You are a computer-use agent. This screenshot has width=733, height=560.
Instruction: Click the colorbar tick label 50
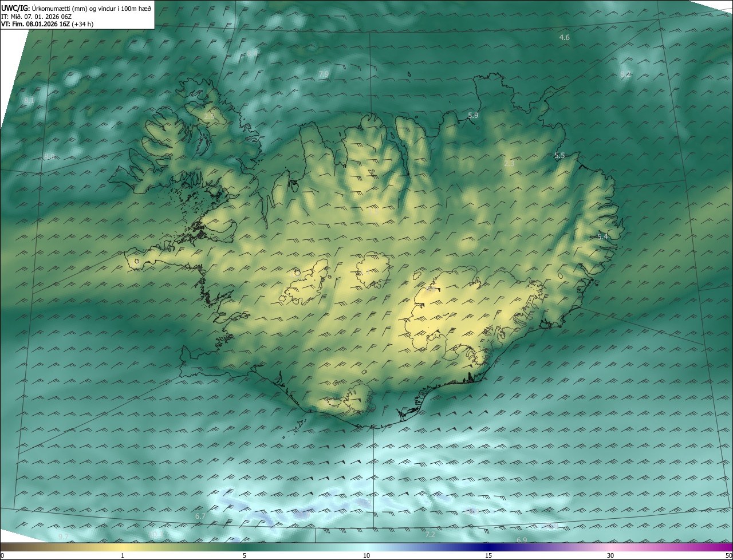728,555
